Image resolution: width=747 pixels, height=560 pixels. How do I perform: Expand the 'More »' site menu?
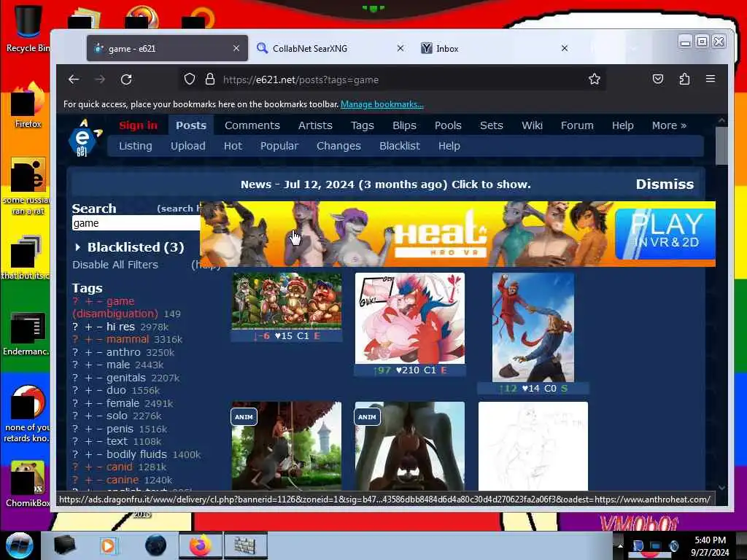tap(669, 125)
